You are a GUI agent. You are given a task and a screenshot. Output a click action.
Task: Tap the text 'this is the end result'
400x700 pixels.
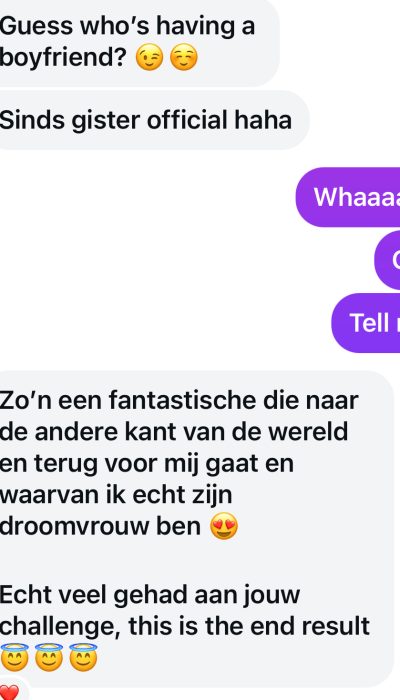tap(249, 626)
